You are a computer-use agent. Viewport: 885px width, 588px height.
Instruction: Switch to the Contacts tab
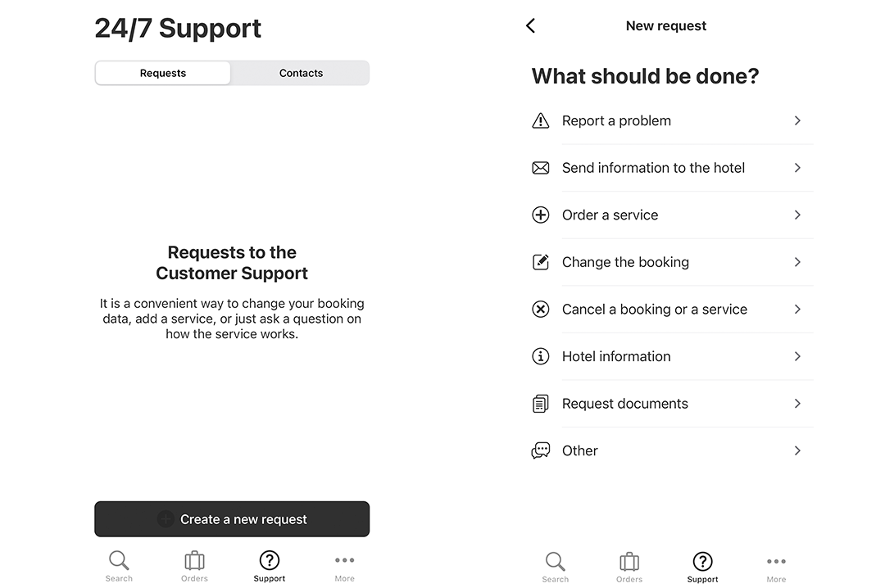coord(301,74)
